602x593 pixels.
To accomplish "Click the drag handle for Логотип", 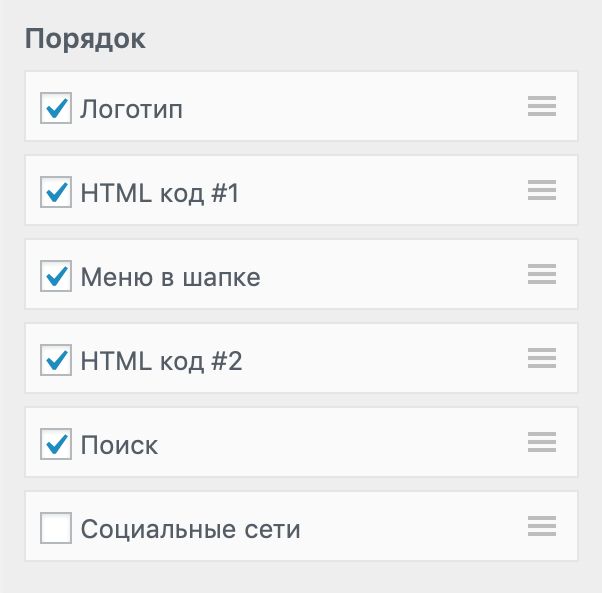I will tap(541, 107).
